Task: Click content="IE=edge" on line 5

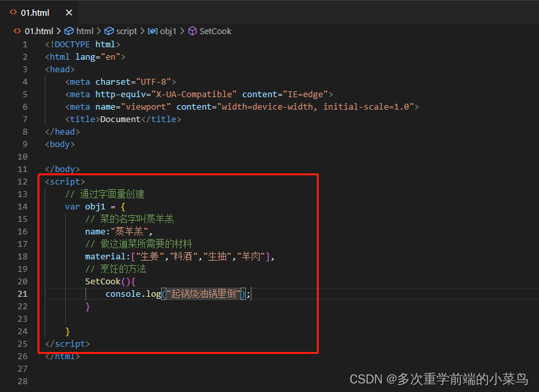Action: pos(285,95)
